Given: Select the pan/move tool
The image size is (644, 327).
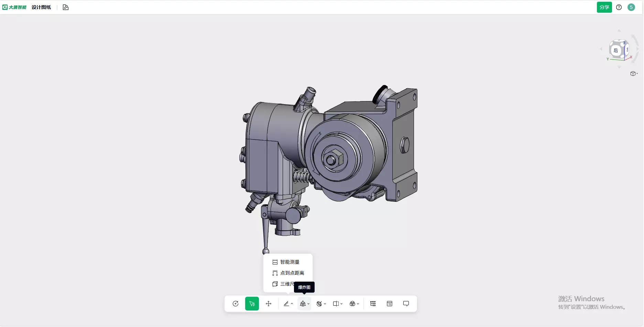Looking at the screenshot, I should 269,304.
